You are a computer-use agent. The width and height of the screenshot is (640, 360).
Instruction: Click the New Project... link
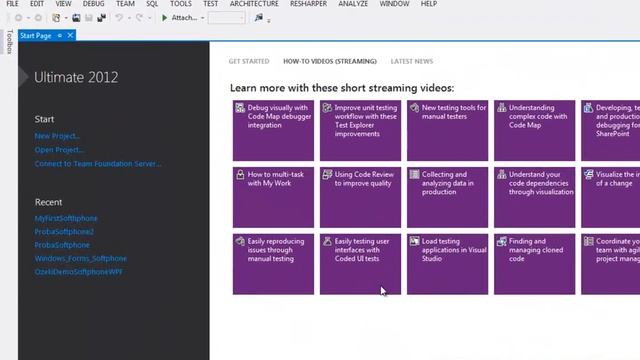pos(57,136)
